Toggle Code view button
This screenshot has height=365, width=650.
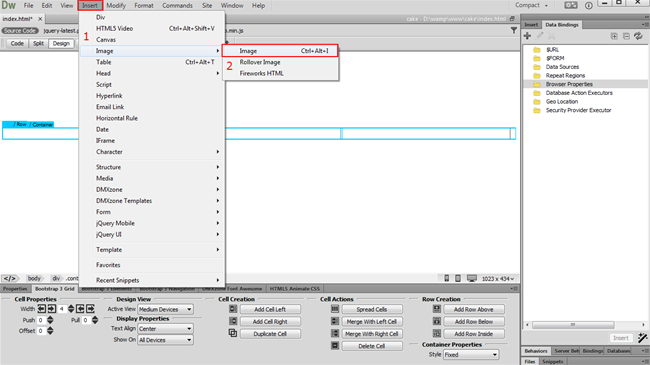pyautogui.click(x=17, y=44)
